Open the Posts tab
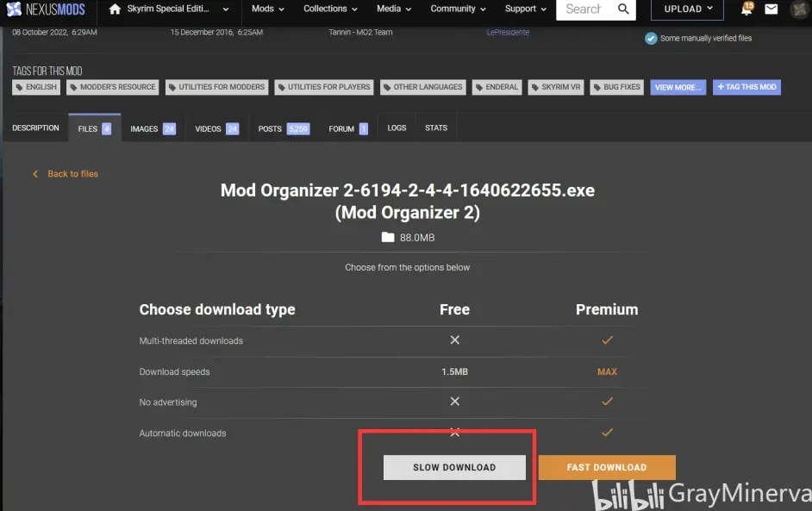Screen dimensions: 812x511 [x=283, y=128]
